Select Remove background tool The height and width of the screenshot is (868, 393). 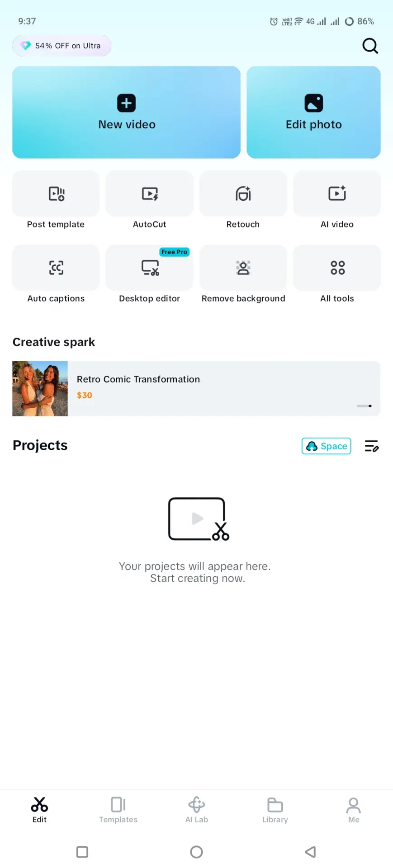pyautogui.click(x=243, y=268)
